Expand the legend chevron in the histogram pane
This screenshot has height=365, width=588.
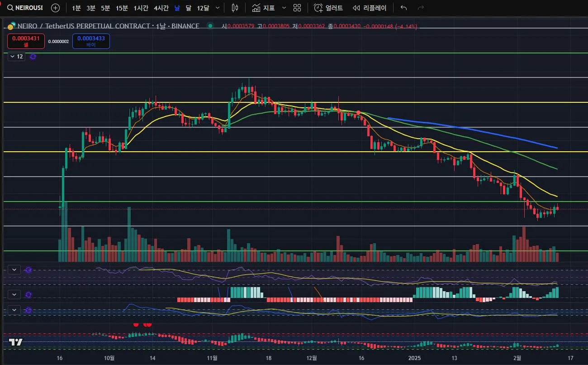[x=14, y=294]
